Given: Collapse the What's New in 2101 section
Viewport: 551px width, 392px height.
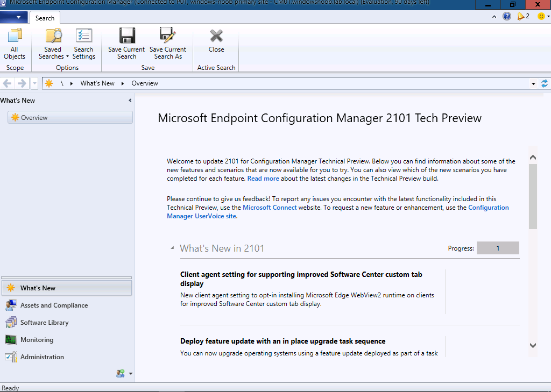Looking at the screenshot, I should click(172, 248).
